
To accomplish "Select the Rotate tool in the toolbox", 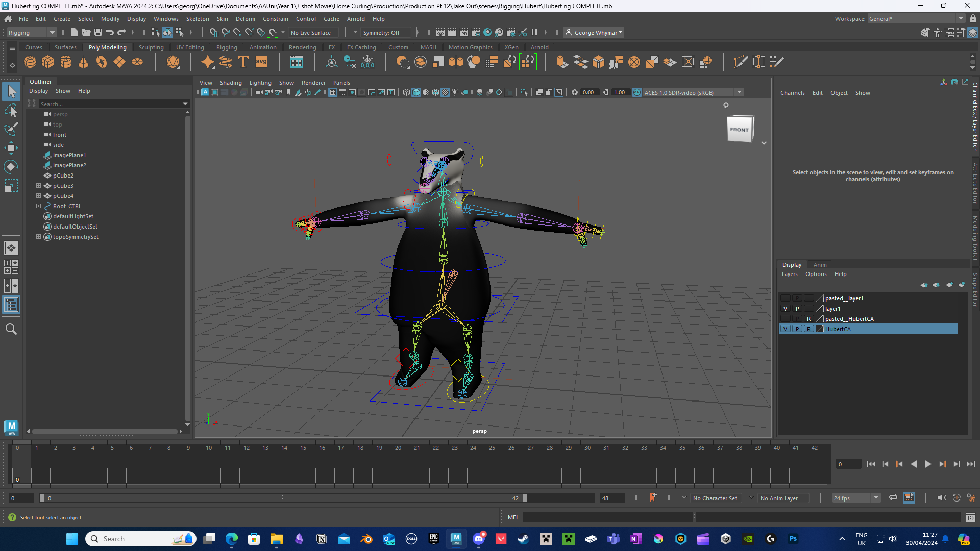I will (x=11, y=167).
